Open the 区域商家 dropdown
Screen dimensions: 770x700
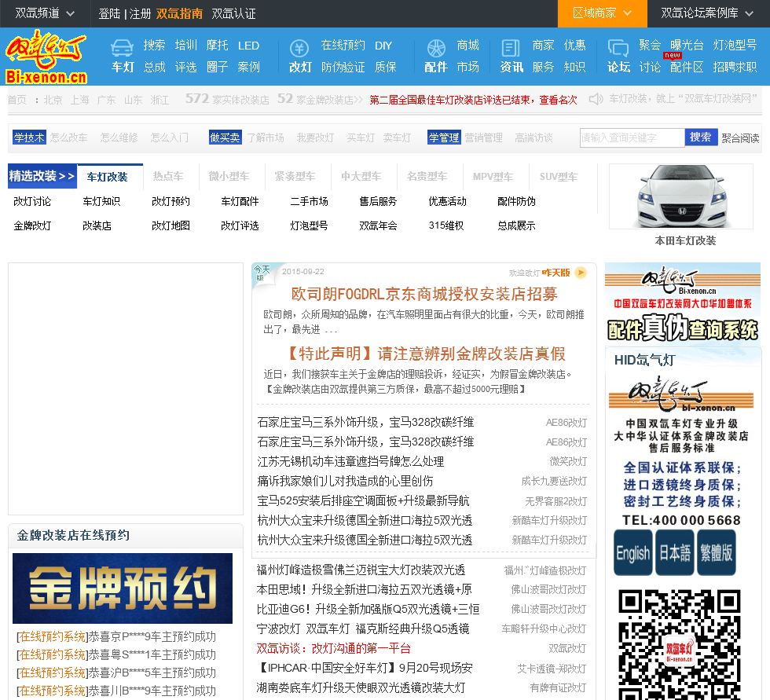click(602, 13)
